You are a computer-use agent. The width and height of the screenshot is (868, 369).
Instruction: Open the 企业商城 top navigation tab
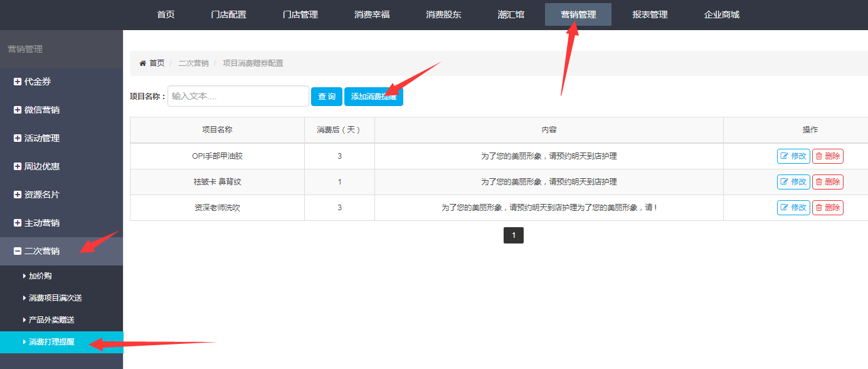click(x=722, y=14)
